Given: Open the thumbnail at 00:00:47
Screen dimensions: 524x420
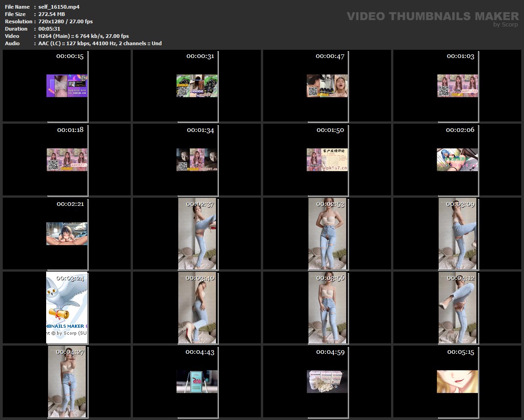Looking at the screenshot, I should point(327,86).
